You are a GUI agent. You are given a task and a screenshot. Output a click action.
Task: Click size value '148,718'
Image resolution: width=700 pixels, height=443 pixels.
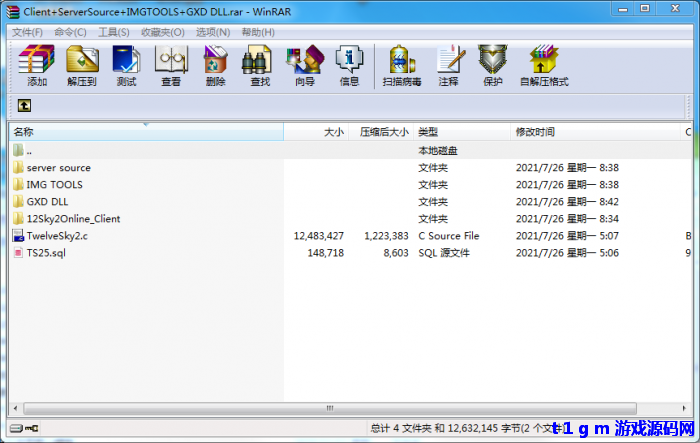coord(325,253)
